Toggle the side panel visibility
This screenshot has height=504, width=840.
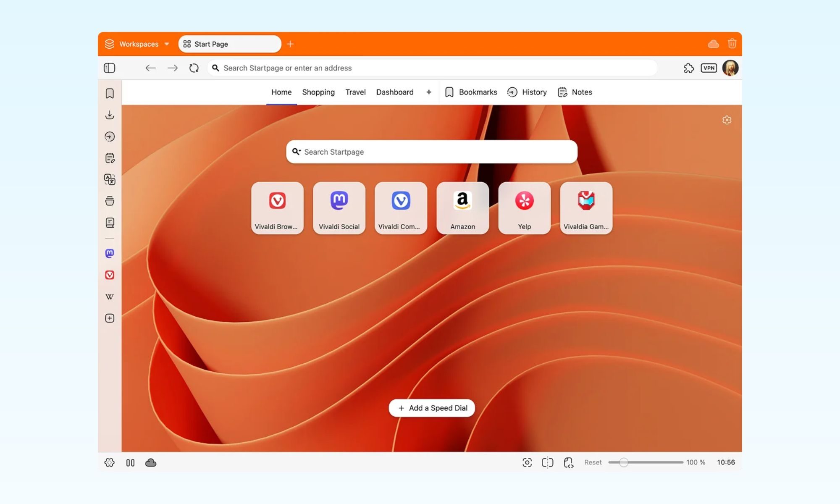(x=110, y=68)
